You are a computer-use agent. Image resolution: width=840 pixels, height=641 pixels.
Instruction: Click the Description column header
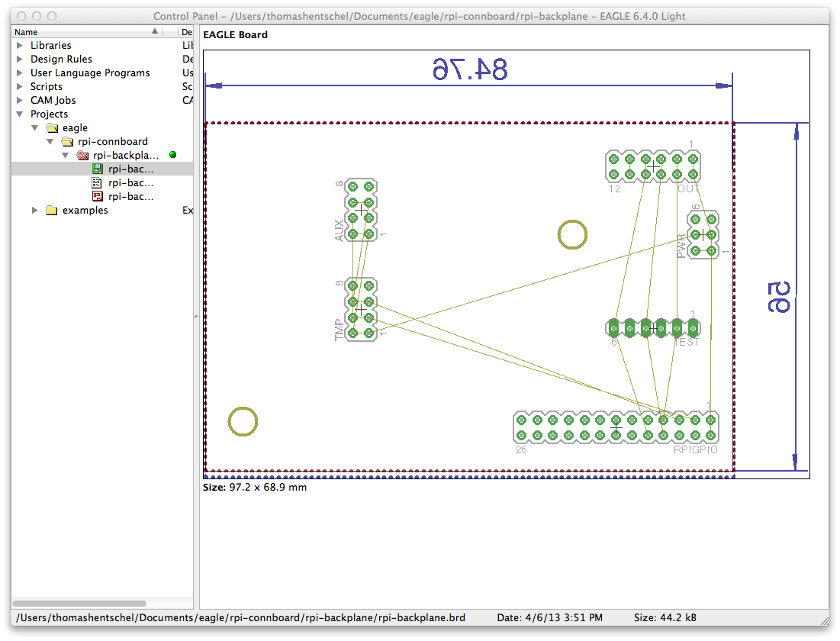point(186,31)
